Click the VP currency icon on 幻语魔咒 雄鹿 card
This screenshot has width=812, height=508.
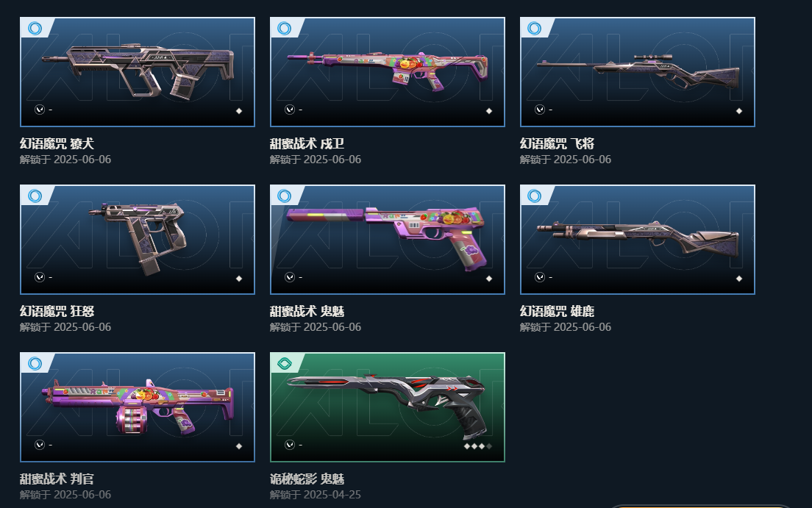(x=540, y=277)
